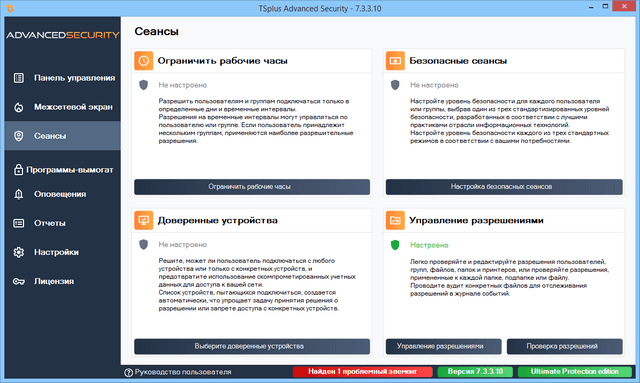The height and width of the screenshot is (383, 640).
Task: Click red Найден 1 проблемный элемент status
Action: pos(362,372)
